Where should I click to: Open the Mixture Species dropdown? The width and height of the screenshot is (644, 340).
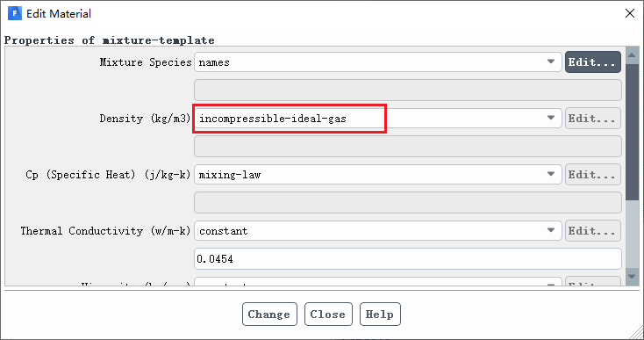click(x=378, y=62)
